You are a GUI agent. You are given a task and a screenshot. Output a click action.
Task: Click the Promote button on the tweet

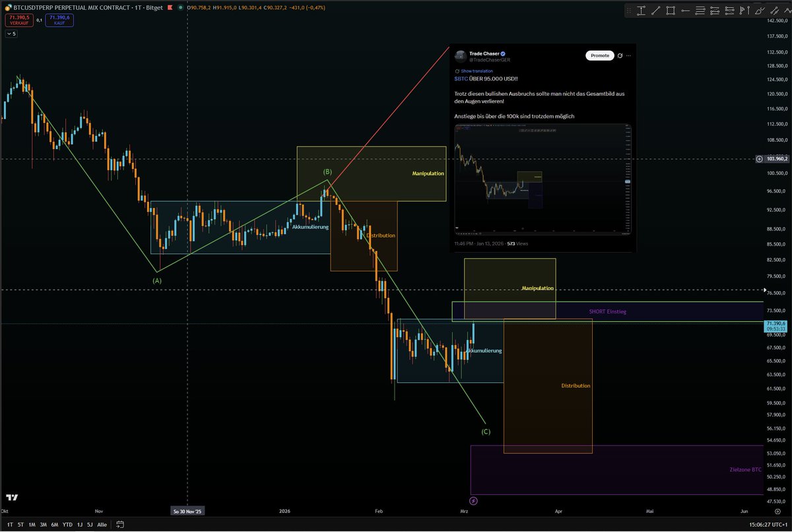pos(599,55)
